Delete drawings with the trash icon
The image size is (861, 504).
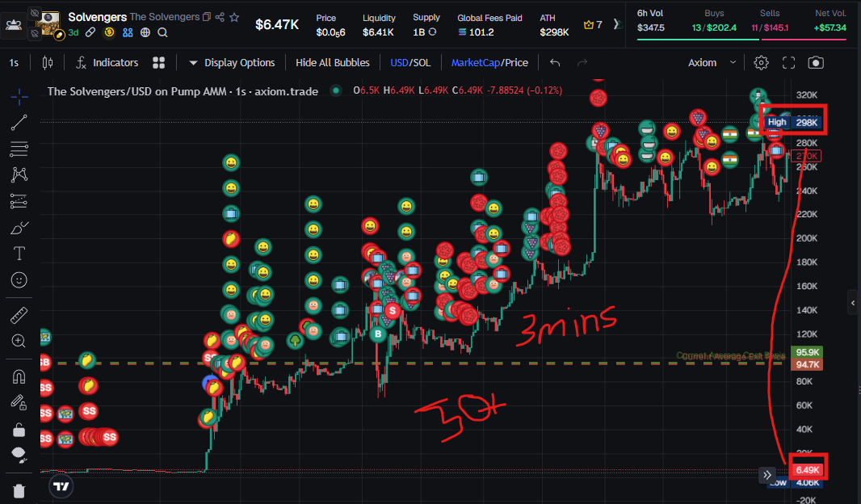19,490
